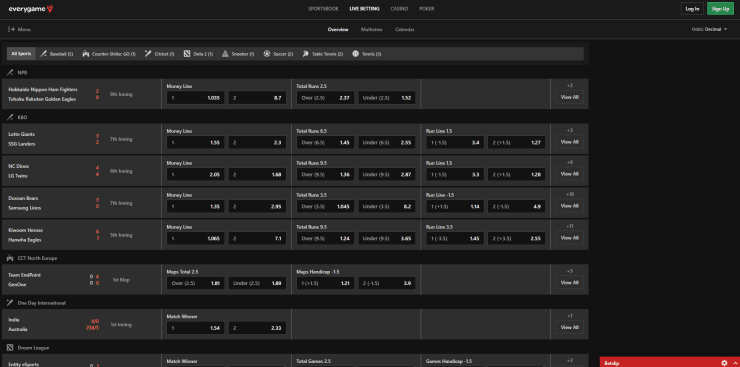Click the NPB league baseball icon
Viewport: 740px width, 367px height.
pyautogui.click(x=10, y=73)
